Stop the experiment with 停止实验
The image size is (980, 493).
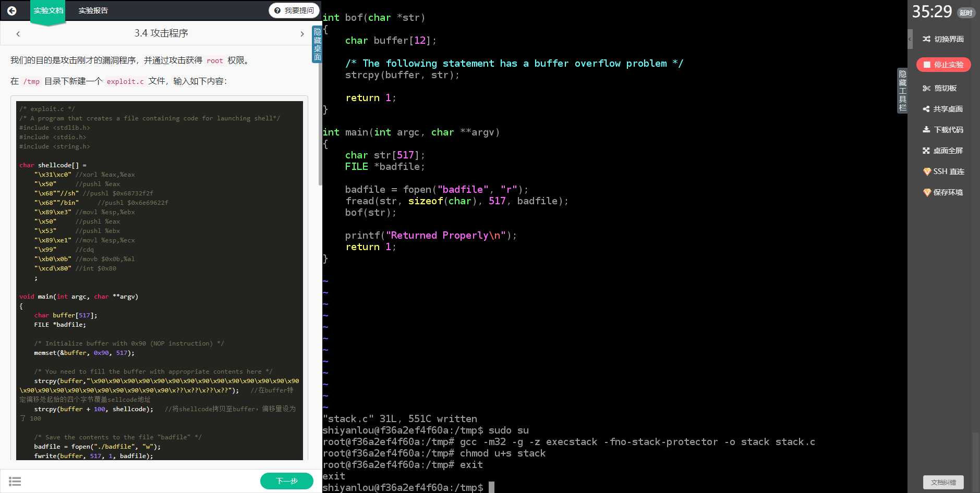click(x=943, y=65)
